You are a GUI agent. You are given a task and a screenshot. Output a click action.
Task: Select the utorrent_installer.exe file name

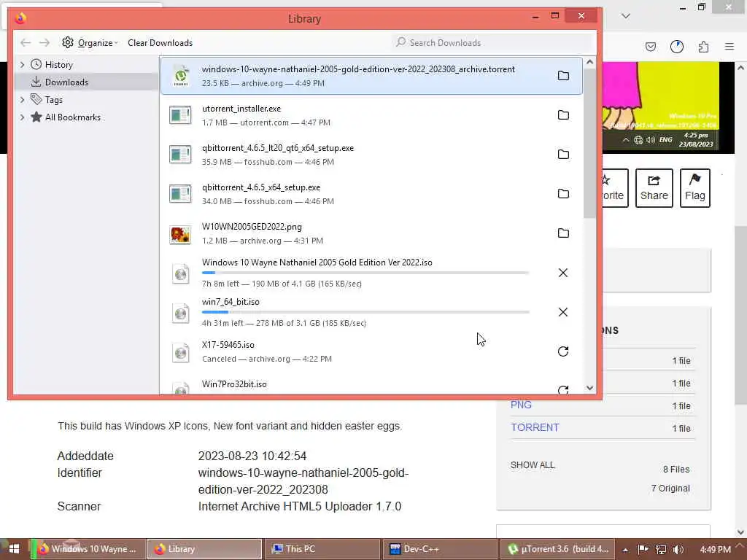(241, 109)
